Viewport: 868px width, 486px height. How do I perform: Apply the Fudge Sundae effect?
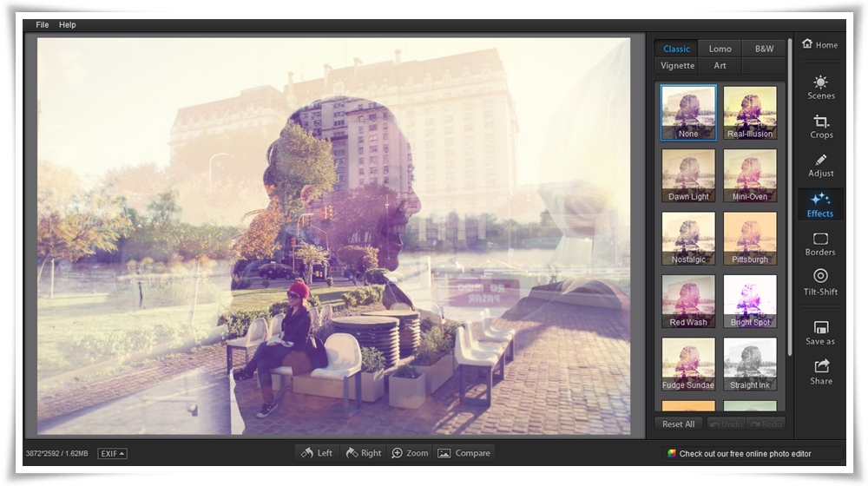688,364
